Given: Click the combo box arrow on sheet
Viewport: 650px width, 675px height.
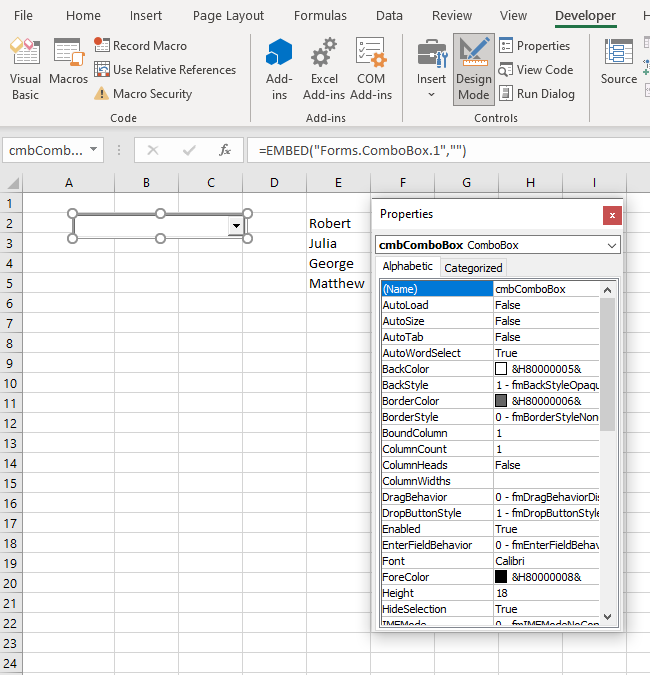Looking at the screenshot, I should tap(236, 226).
